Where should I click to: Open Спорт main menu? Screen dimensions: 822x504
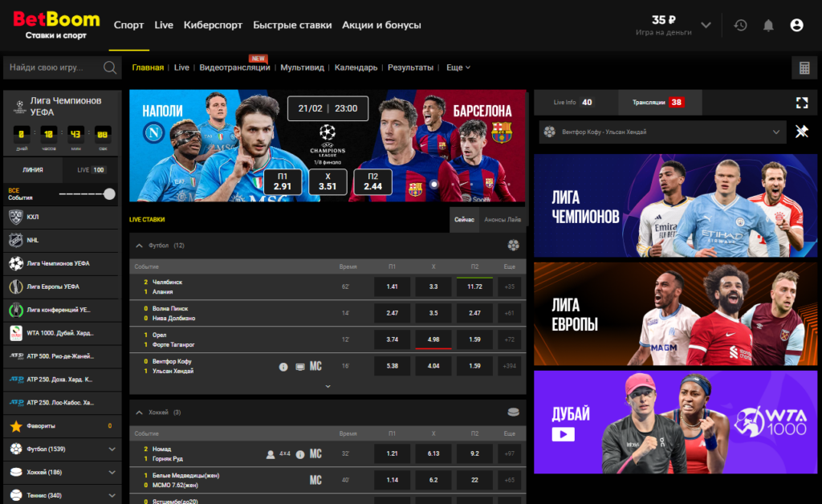click(x=128, y=25)
